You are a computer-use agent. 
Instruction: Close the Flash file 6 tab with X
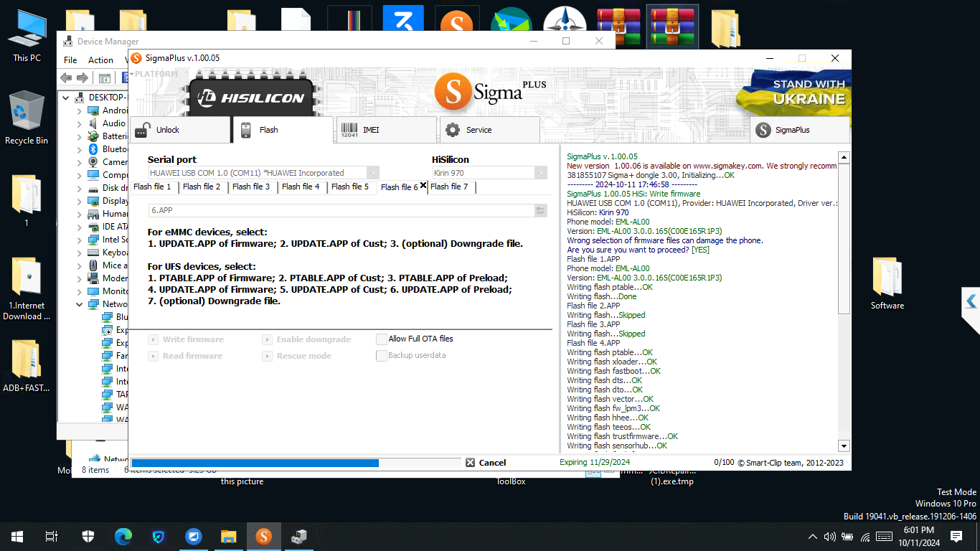pos(423,185)
